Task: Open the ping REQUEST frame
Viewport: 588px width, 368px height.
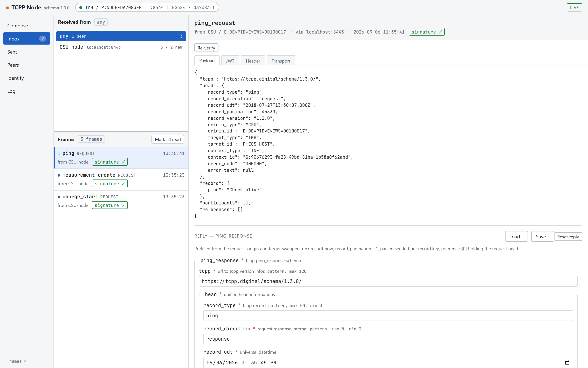Action: [121, 158]
